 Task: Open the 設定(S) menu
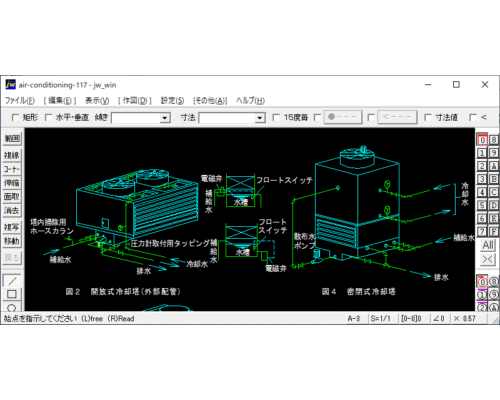pyautogui.click(x=172, y=100)
